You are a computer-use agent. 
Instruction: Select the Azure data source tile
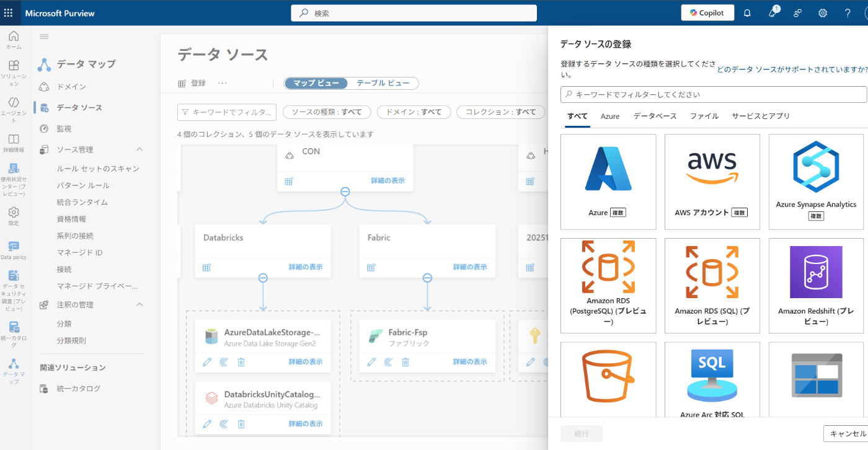coord(608,182)
